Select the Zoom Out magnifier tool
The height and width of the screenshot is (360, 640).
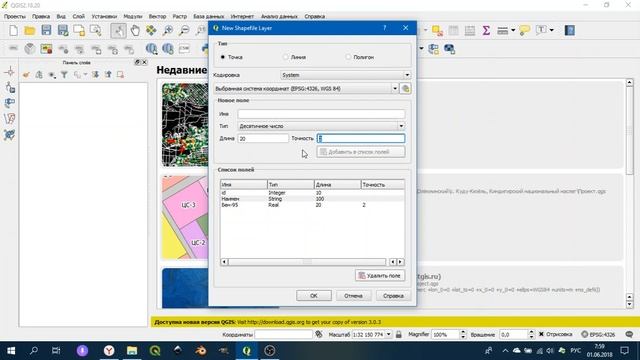184,30
